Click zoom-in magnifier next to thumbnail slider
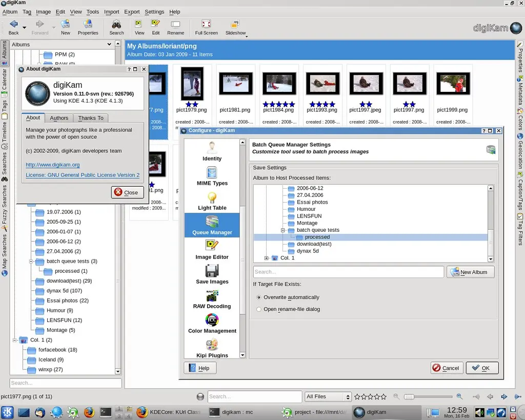Screen dimensions: 525x420 [459, 396]
